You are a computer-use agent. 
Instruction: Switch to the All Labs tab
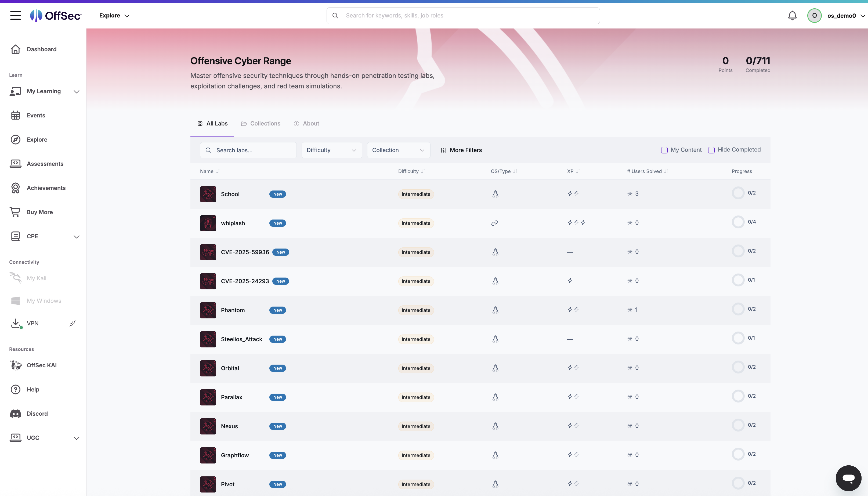[x=212, y=124]
